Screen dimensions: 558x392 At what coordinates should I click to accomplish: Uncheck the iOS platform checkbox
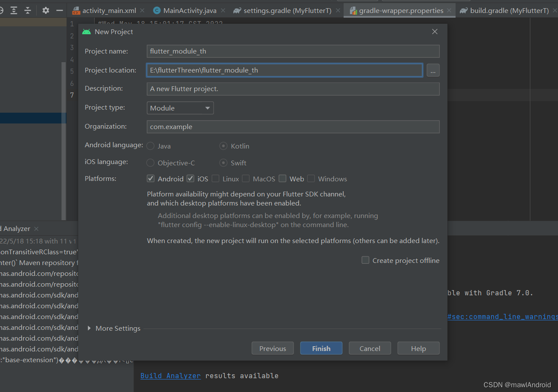coord(191,178)
